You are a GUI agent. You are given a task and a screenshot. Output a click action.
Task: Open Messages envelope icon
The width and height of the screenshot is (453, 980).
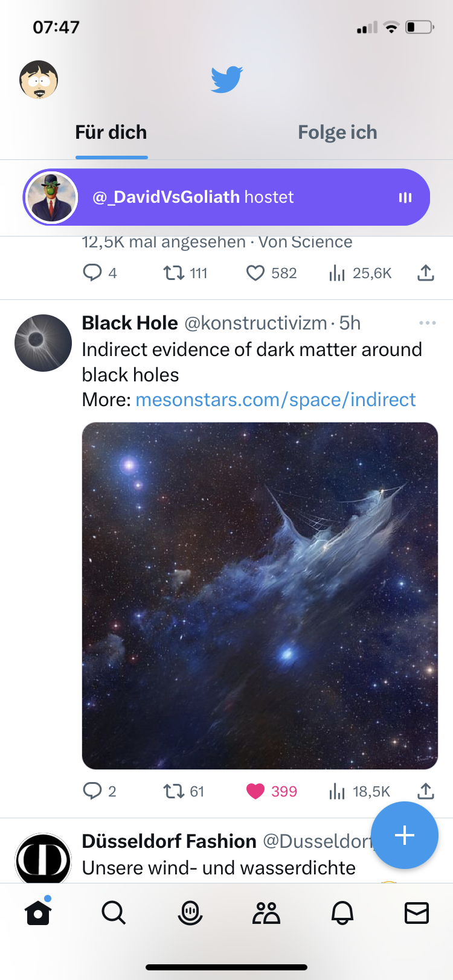[x=417, y=913]
